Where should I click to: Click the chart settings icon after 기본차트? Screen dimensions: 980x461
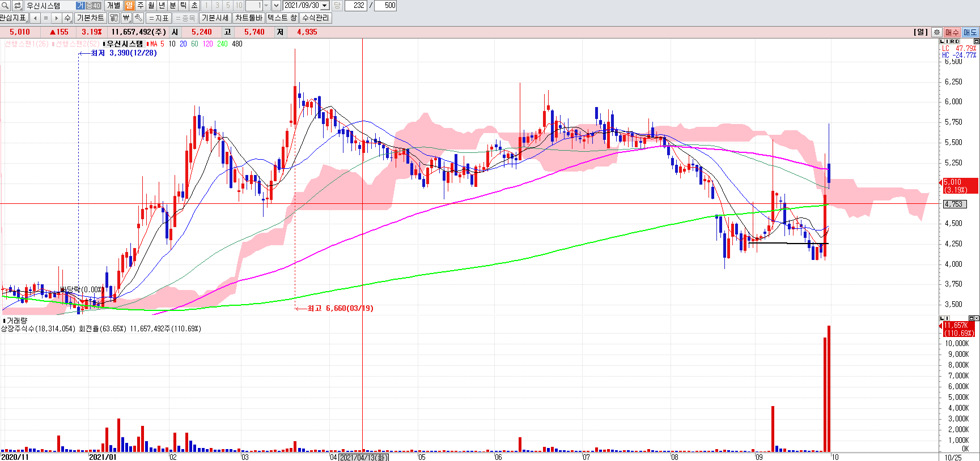(114, 18)
